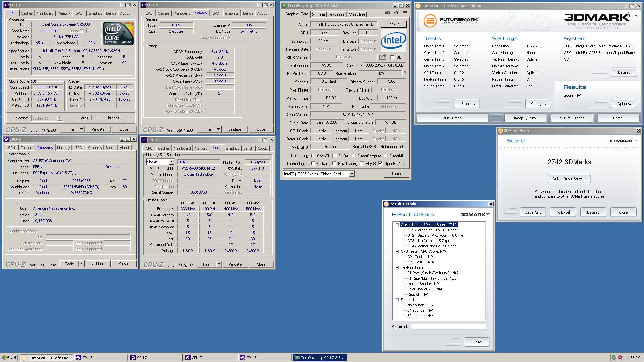Open the GPU selection dropdown in GPU-Z
This screenshot has width=644, height=362.
click(352, 174)
